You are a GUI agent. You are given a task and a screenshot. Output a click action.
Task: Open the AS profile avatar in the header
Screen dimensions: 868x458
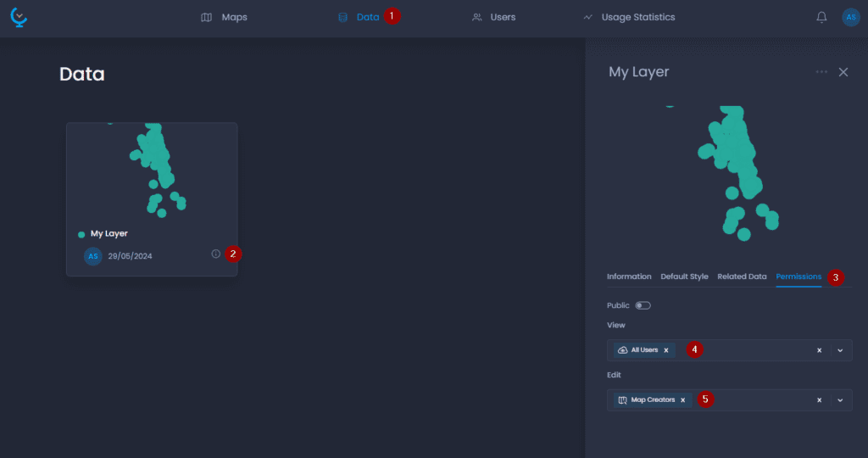(x=851, y=17)
